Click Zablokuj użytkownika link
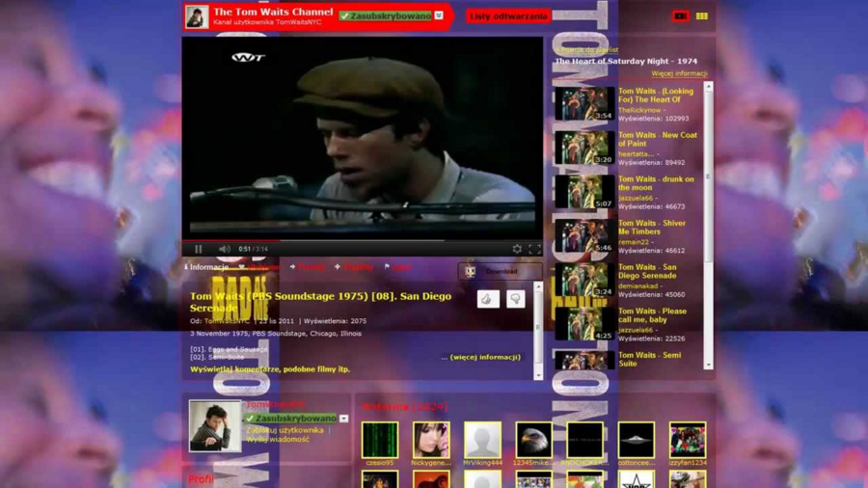Screen dimensions: 868x488 [x=285, y=430]
